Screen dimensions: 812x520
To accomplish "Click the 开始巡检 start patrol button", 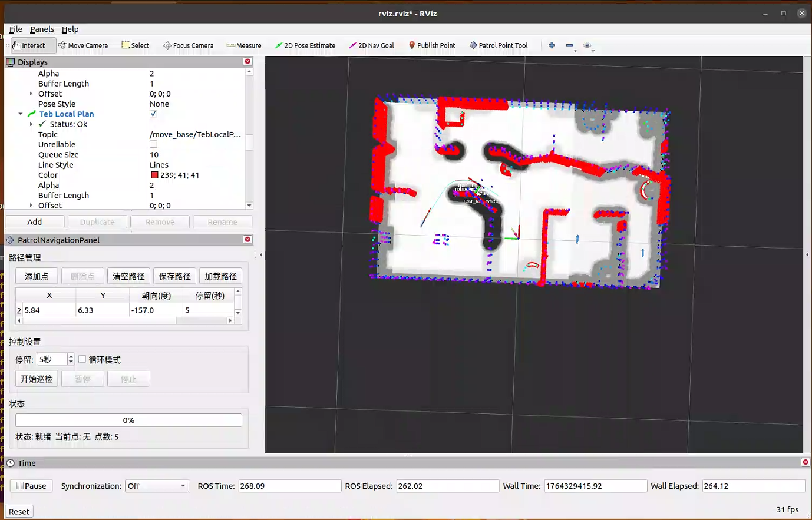I will click(37, 379).
